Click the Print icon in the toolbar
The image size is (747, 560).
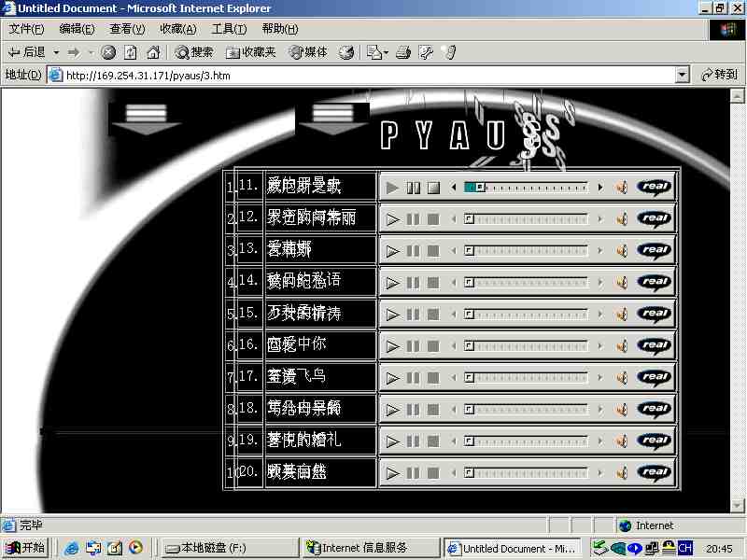point(403,52)
